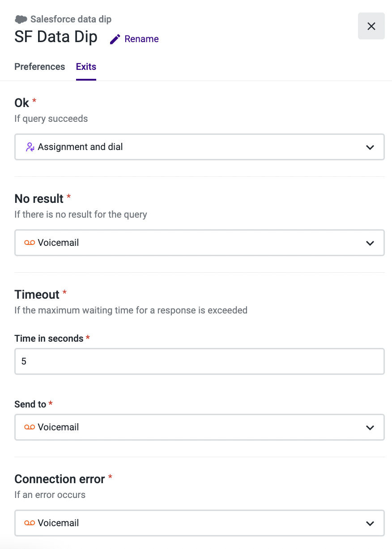Screen dimensions: 392x549
Task: Select the Exits tab
Action: 86,67
